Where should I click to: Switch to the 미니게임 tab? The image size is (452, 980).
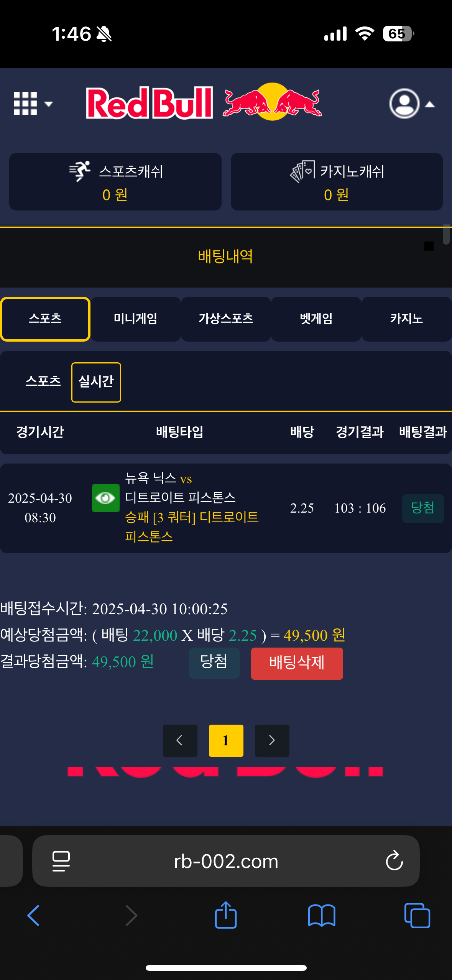click(135, 319)
